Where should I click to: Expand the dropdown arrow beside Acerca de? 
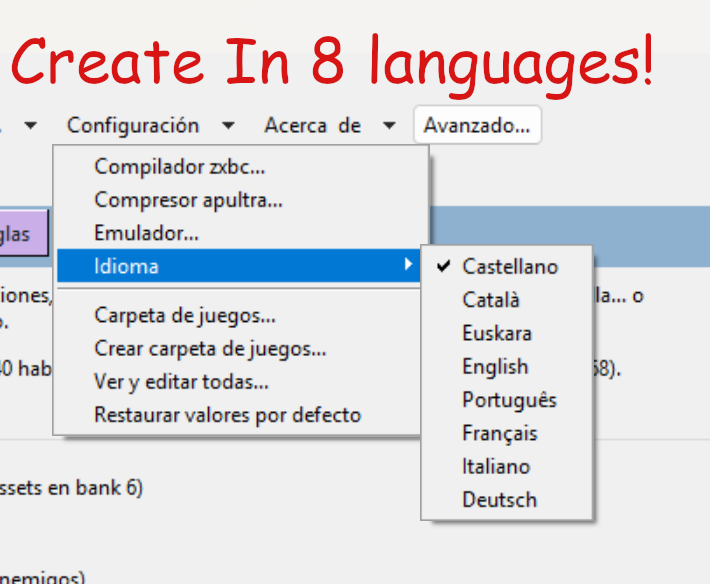tap(389, 125)
